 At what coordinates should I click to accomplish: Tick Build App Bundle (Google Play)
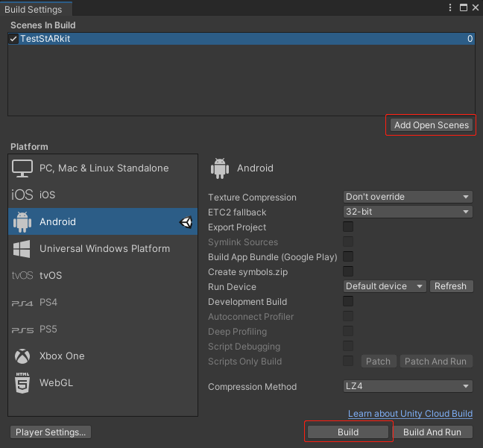coord(348,256)
